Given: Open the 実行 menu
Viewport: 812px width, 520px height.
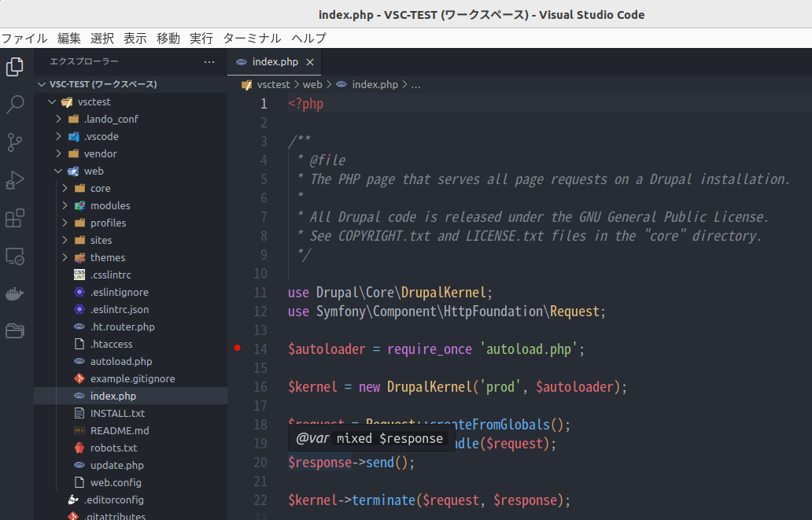Looking at the screenshot, I should click(201, 39).
